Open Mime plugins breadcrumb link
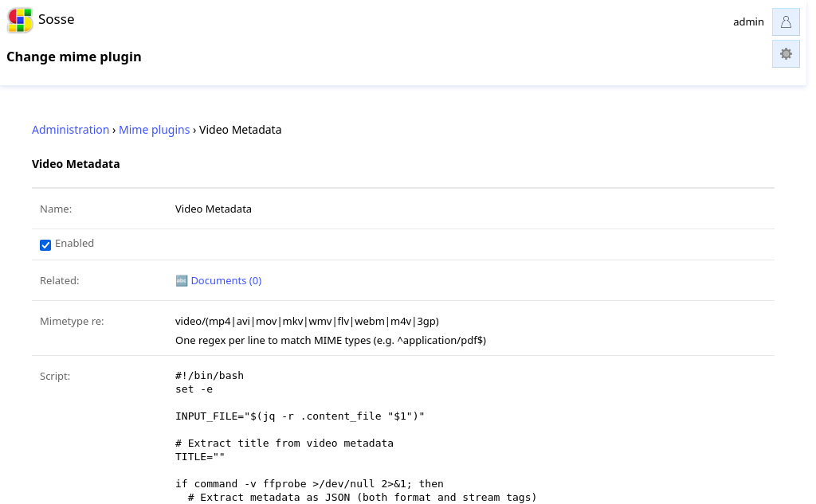816x504 pixels. tap(154, 130)
